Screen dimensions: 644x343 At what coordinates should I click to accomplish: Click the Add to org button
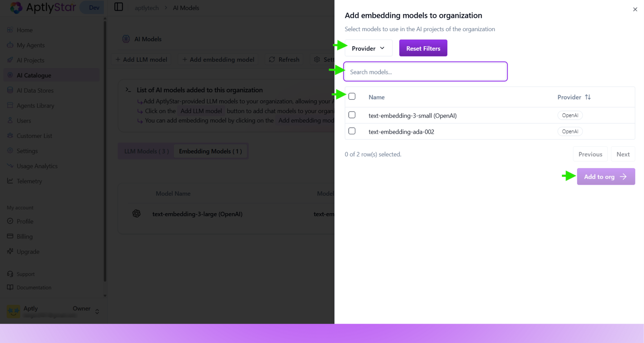coord(606,176)
